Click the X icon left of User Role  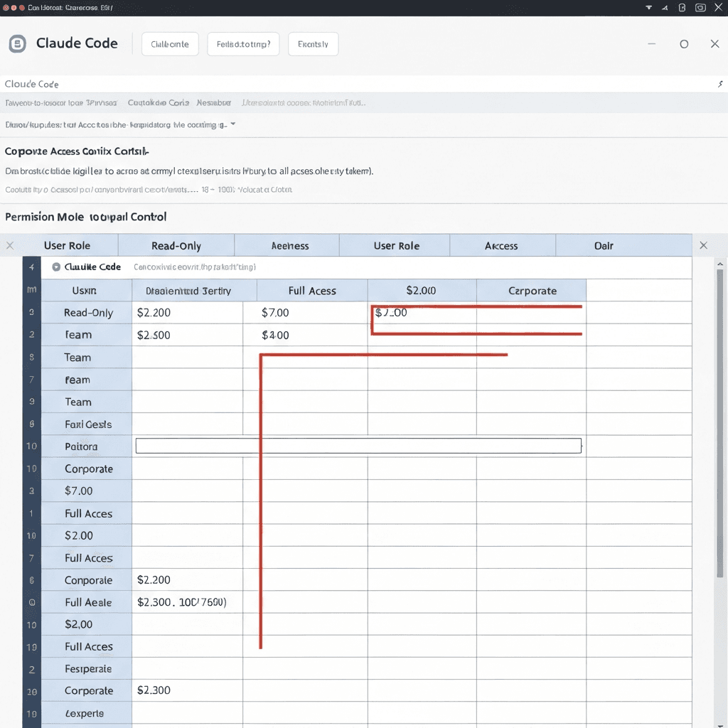pos(10,245)
